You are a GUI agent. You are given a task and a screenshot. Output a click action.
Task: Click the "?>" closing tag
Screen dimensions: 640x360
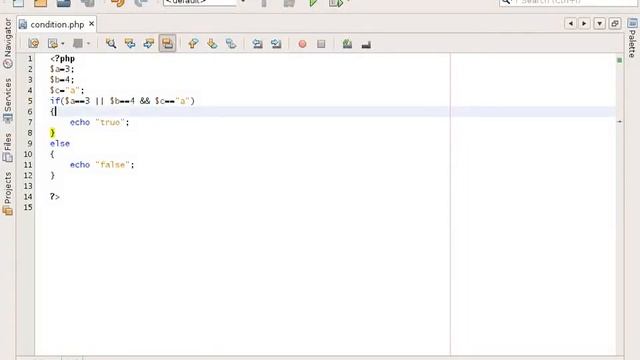(55, 196)
